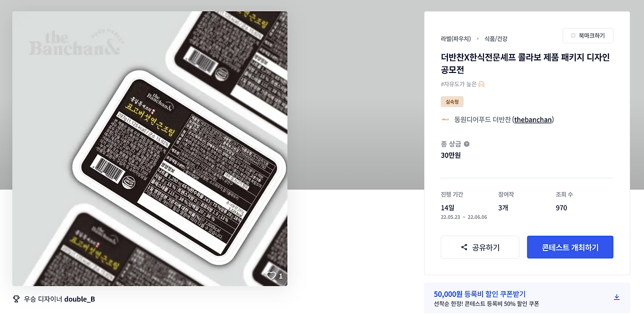
Task: Click the share icon inside 공유하기 button
Action: pyautogui.click(x=465, y=247)
